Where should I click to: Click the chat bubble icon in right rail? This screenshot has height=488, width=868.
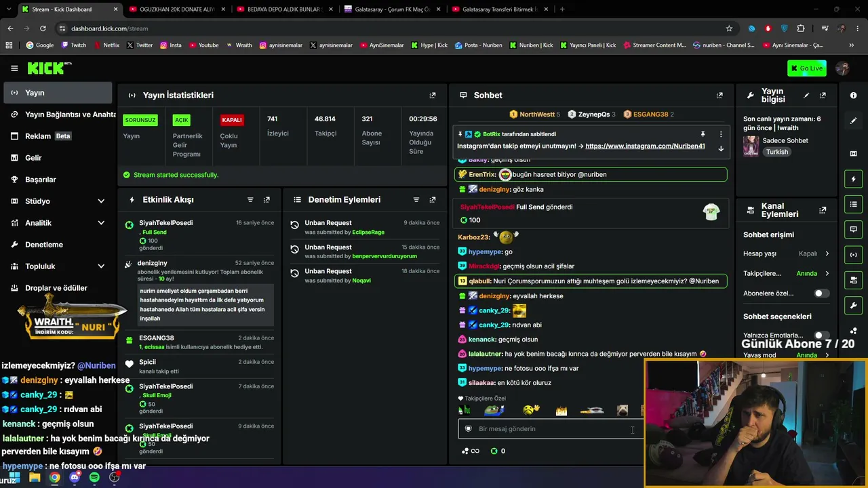(853, 230)
